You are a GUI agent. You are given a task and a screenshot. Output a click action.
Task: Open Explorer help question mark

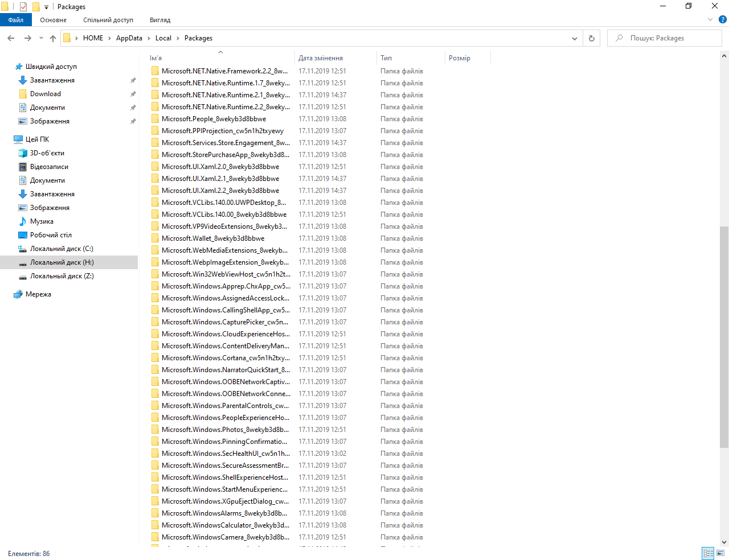click(723, 19)
